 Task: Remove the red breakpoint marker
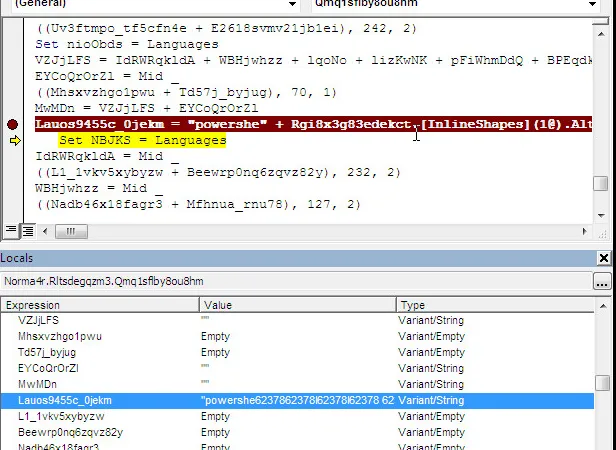pyautogui.click(x=12, y=125)
